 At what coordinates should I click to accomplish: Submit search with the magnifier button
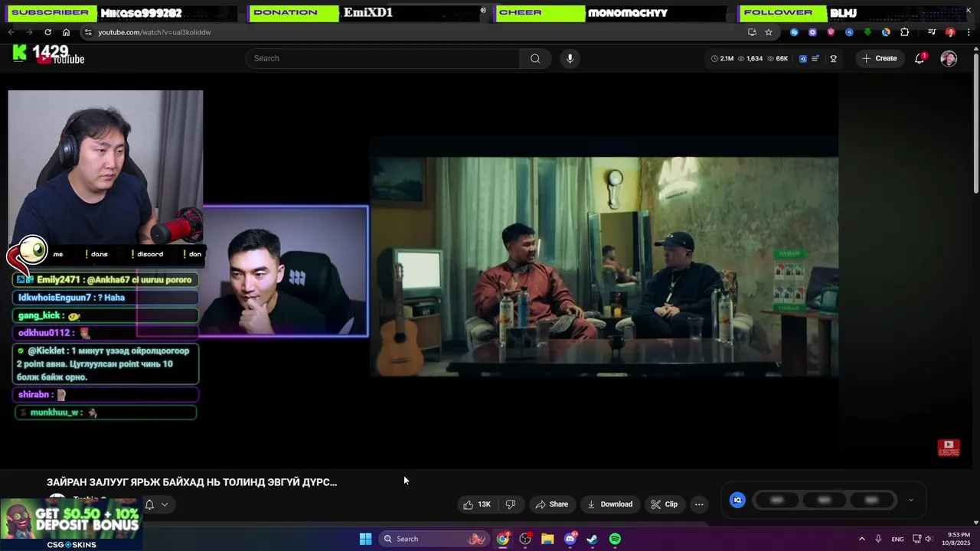(535, 58)
